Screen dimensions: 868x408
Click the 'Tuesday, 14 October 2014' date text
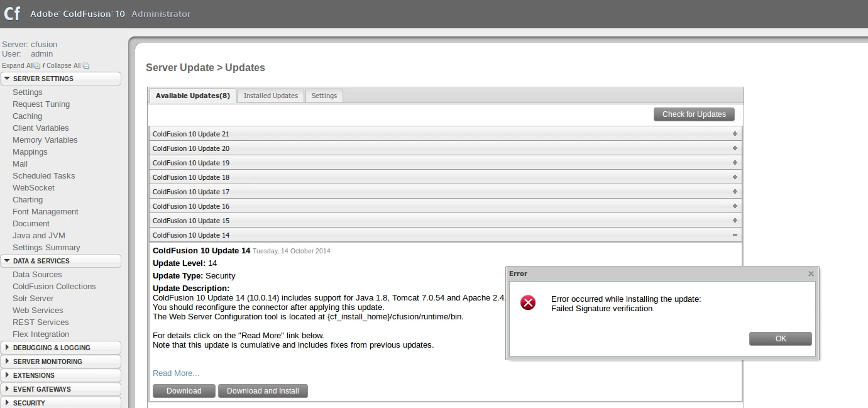pyautogui.click(x=292, y=251)
